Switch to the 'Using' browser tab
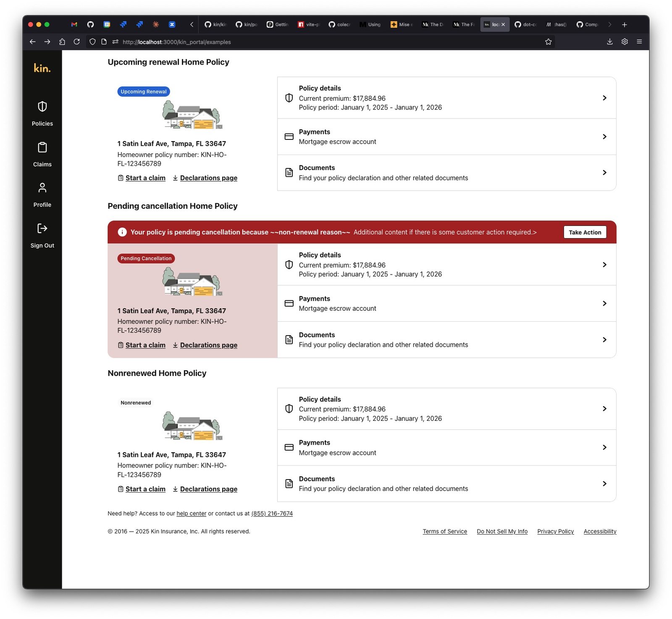This screenshot has width=672, height=619. [x=370, y=24]
